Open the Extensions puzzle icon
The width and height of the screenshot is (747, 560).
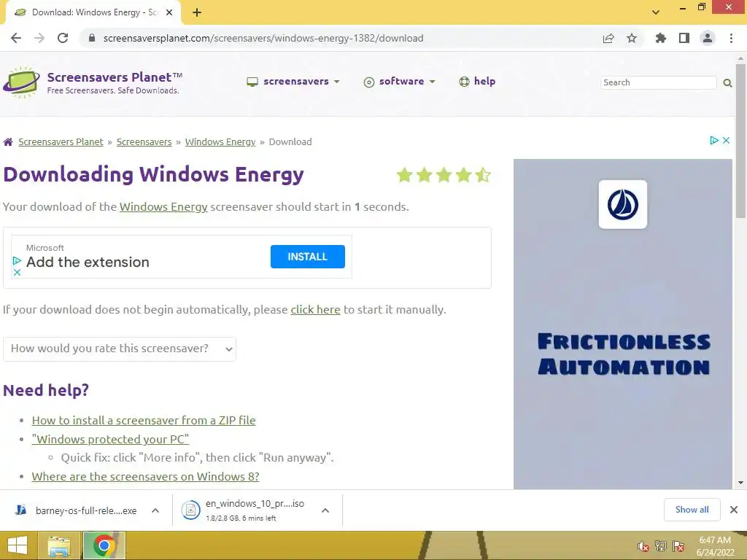[661, 38]
